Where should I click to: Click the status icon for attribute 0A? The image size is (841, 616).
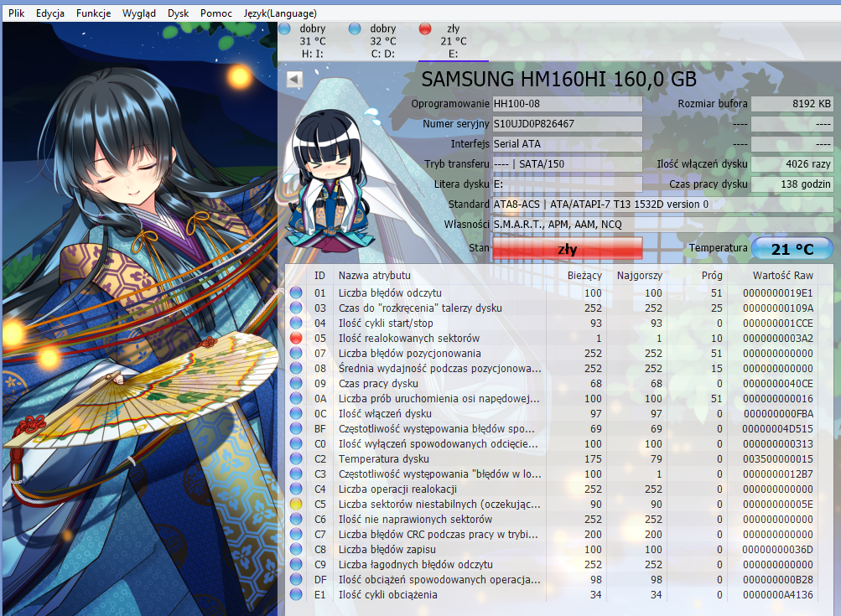(x=296, y=398)
